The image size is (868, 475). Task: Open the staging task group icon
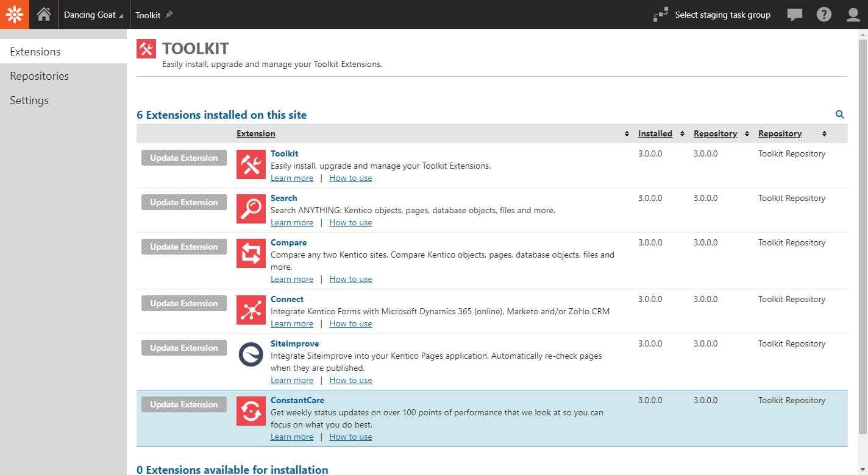[x=661, y=15]
